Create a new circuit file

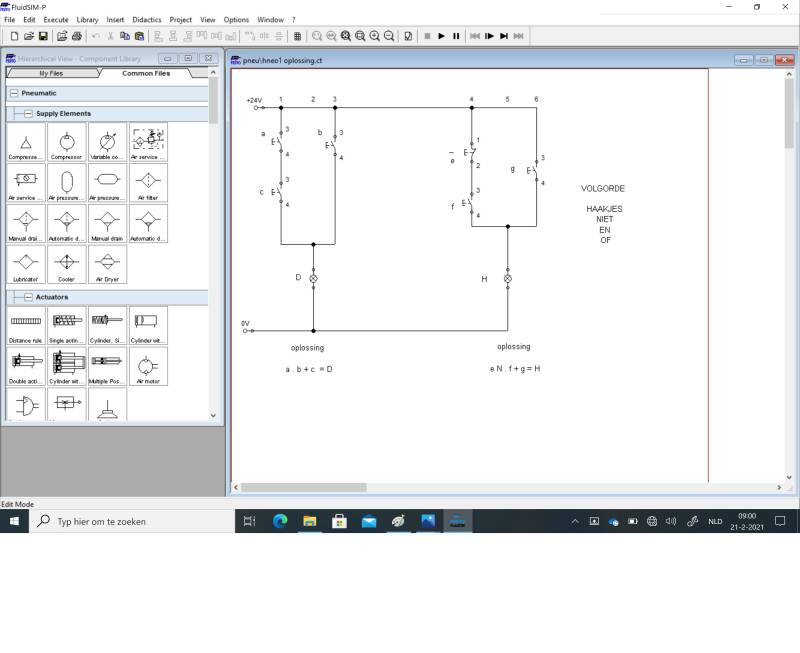click(14, 36)
